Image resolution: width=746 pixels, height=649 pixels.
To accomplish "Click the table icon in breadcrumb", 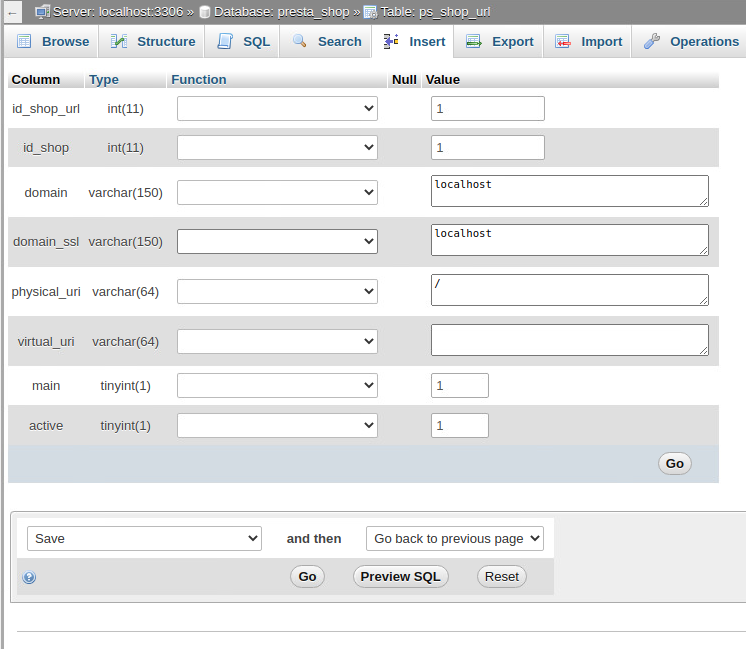I will [370, 12].
